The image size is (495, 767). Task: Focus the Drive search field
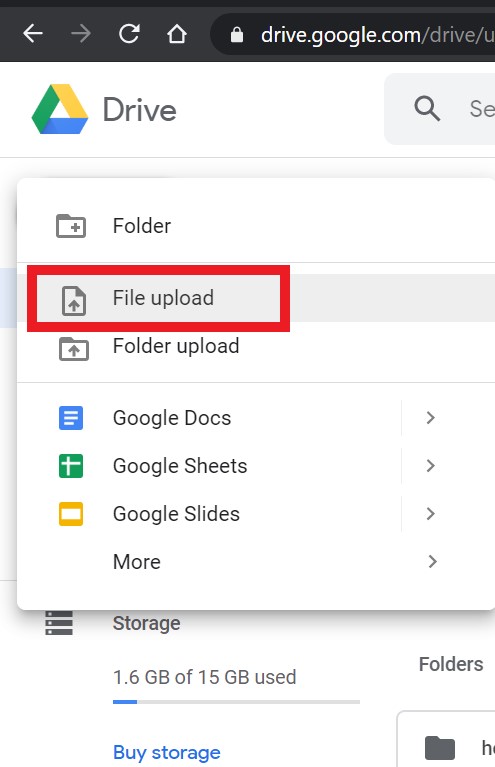[x=440, y=109]
